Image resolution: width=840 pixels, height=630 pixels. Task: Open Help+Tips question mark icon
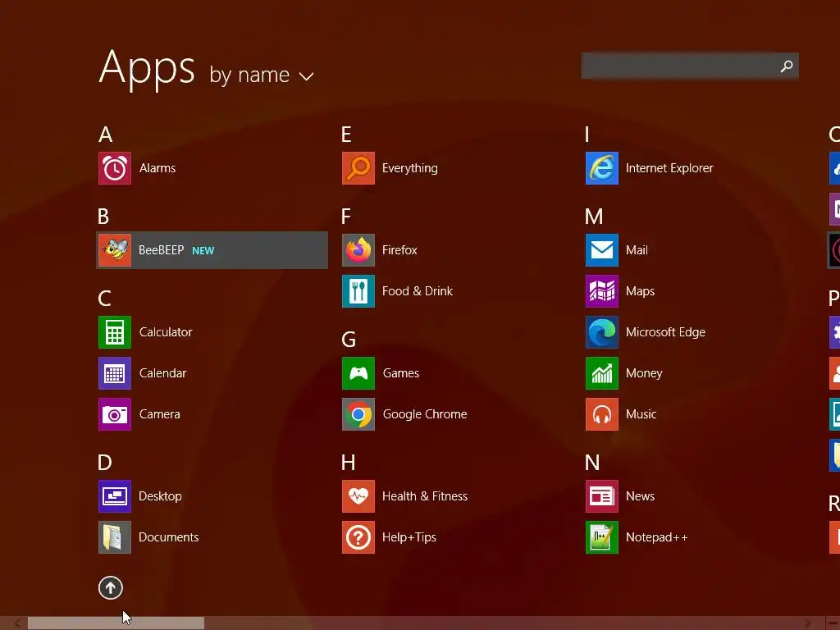358,537
